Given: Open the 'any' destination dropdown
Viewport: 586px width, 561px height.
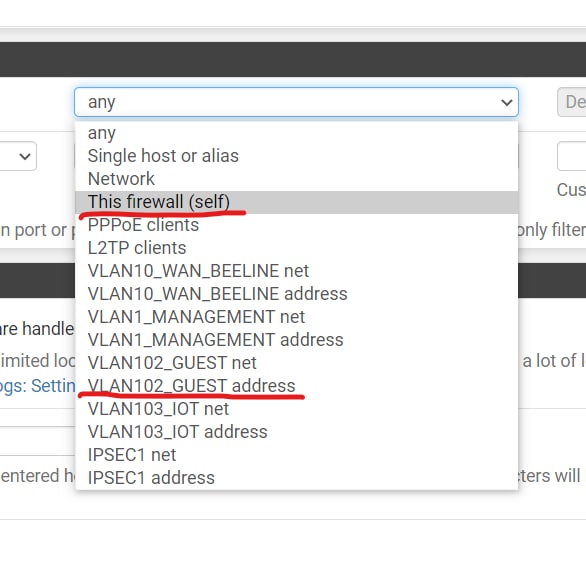Looking at the screenshot, I should coord(296,102).
